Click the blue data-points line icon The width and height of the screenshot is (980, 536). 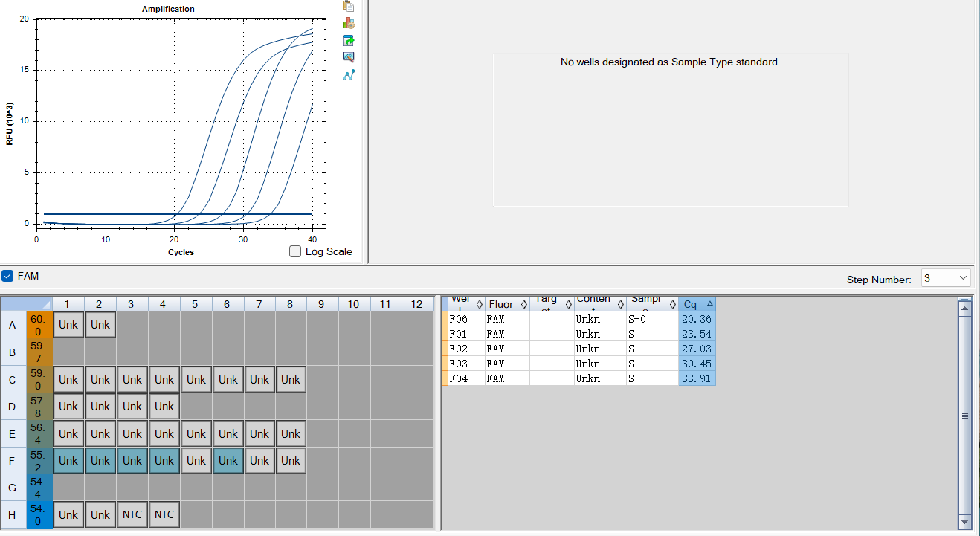[x=348, y=75]
